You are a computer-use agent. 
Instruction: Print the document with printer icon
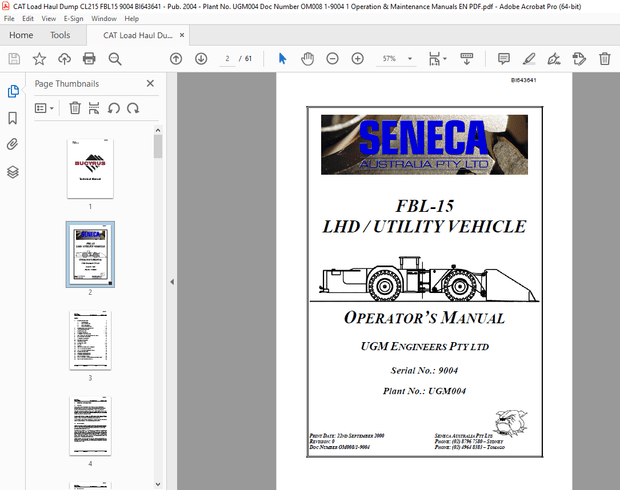click(x=89, y=59)
